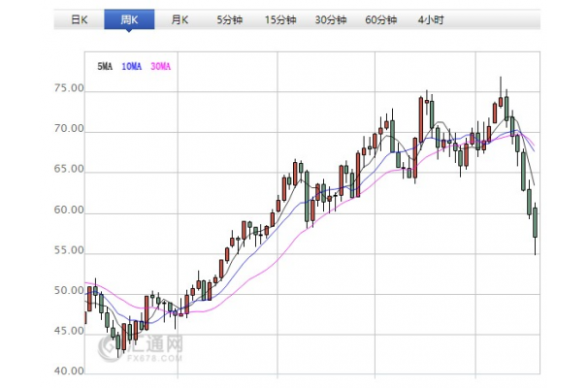Click the last green candlestick near 55

point(536,223)
